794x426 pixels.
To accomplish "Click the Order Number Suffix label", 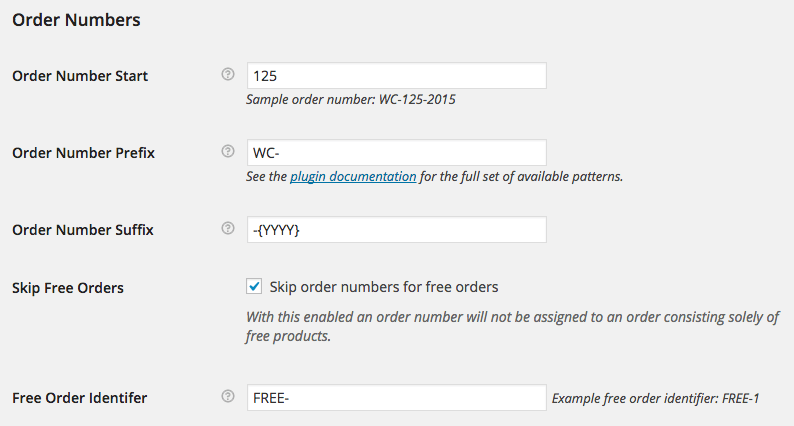I will point(82,230).
